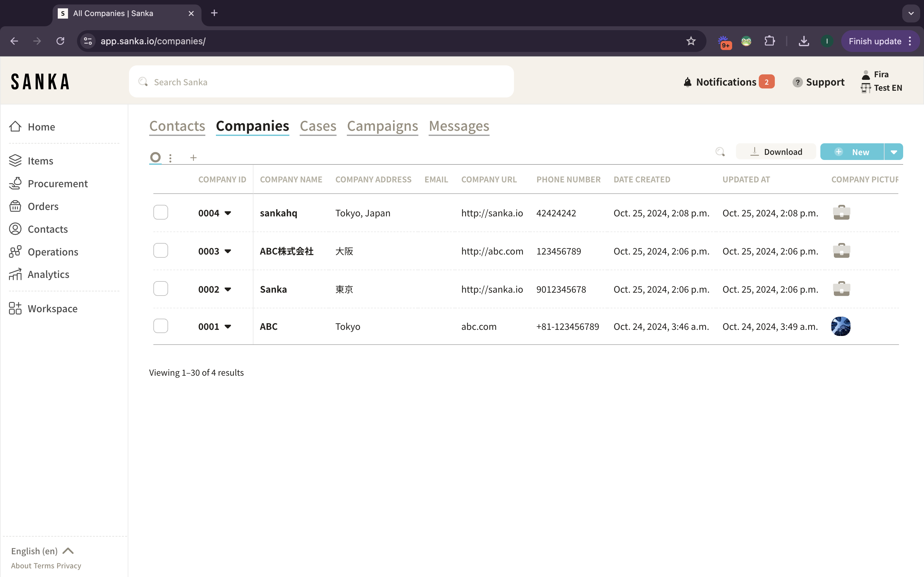Switch to the Cases tab

[318, 126]
